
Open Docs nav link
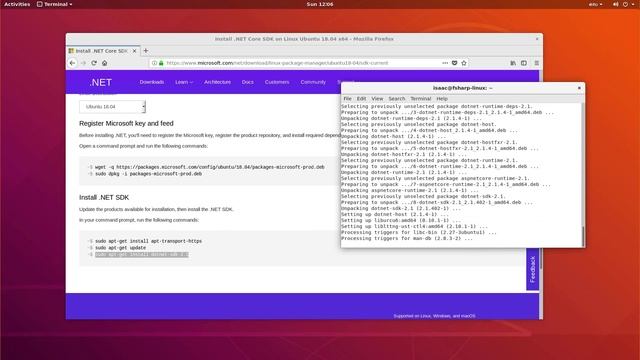248,82
